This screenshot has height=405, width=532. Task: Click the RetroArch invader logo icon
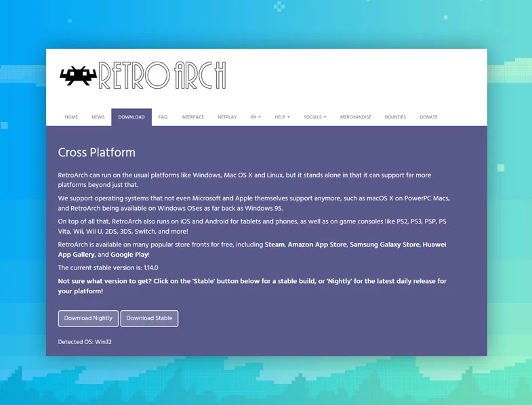[78, 76]
